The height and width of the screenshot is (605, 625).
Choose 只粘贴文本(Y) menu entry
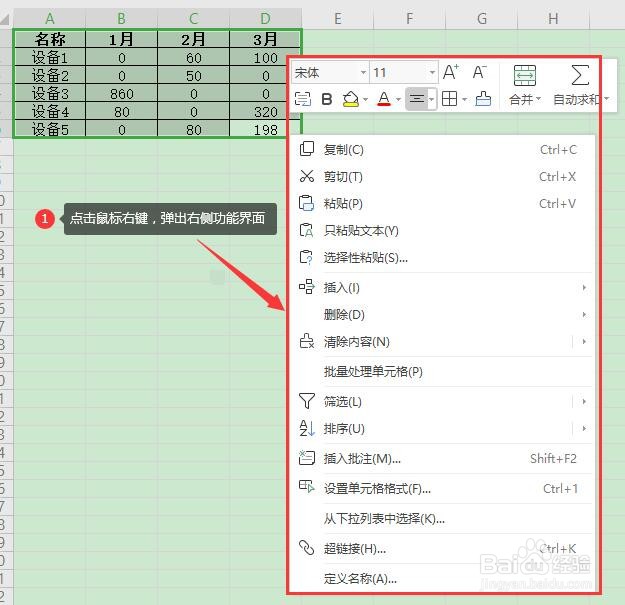[441, 231]
